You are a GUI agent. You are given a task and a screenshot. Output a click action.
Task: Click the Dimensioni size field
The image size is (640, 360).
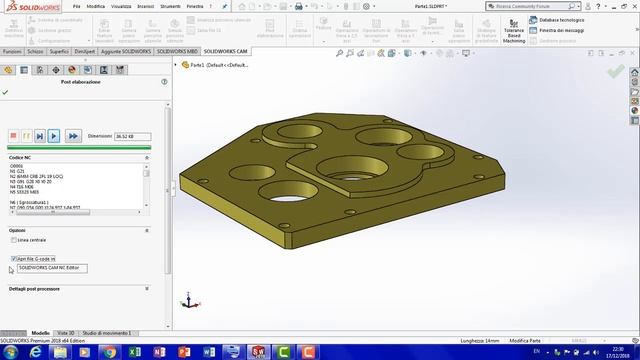133,136
